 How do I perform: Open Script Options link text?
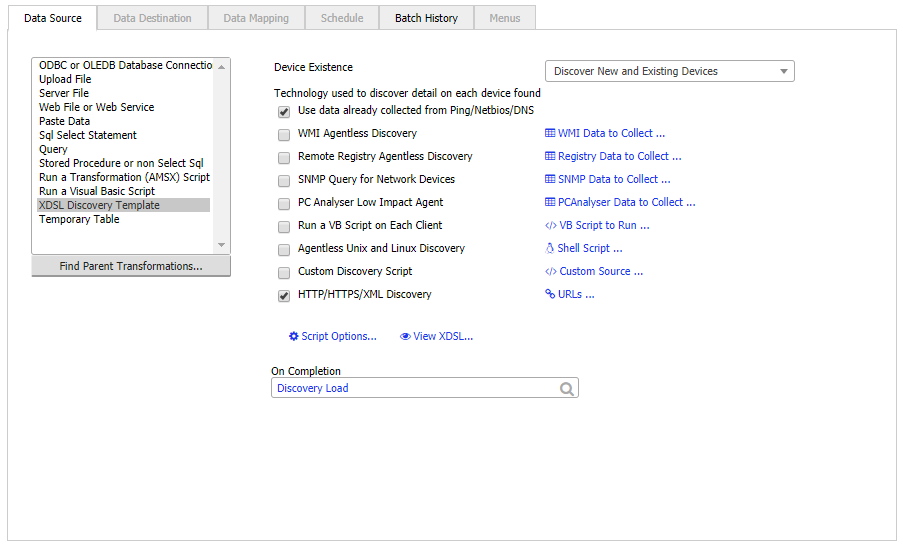pyautogui.click(x=339, y=337)
